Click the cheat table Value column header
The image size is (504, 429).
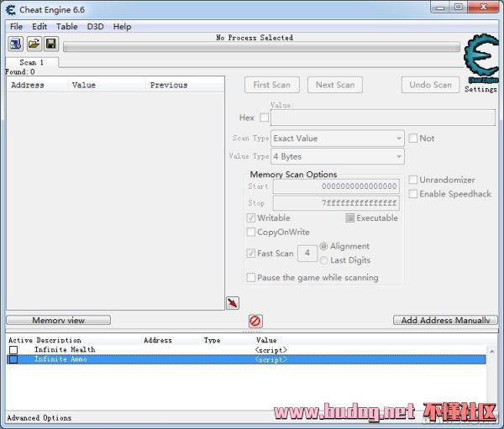[x=266, y=340]
